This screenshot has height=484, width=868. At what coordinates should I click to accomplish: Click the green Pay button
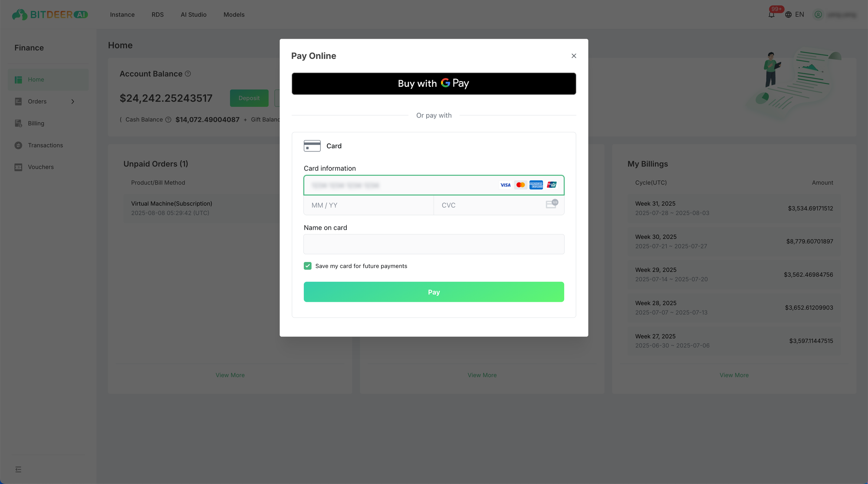tap(434, 292)
